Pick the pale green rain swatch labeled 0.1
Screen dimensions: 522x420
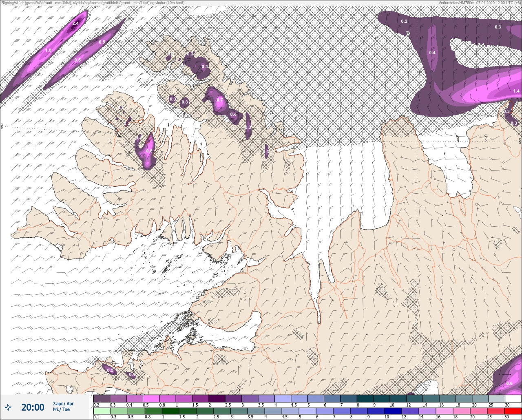click(102, 411)
